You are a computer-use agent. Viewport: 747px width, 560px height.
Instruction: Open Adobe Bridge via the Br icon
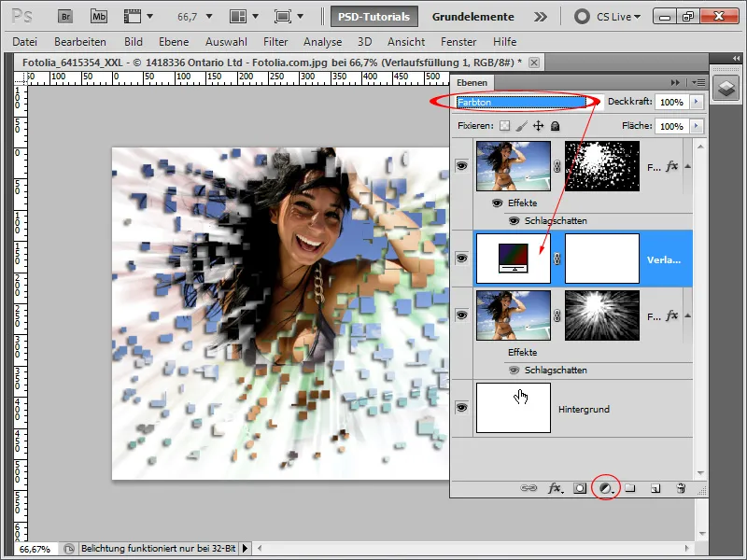(x=65, y=16)
